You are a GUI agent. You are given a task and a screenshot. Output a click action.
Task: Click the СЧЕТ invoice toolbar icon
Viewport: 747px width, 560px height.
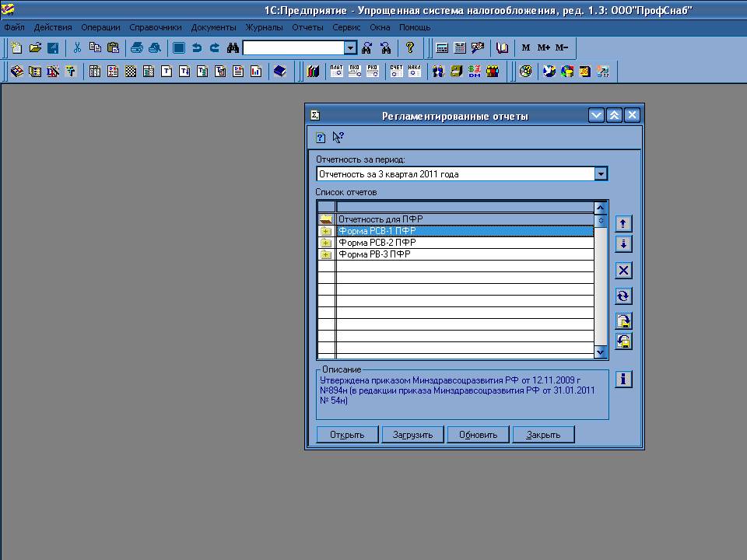tap(396, 72)
